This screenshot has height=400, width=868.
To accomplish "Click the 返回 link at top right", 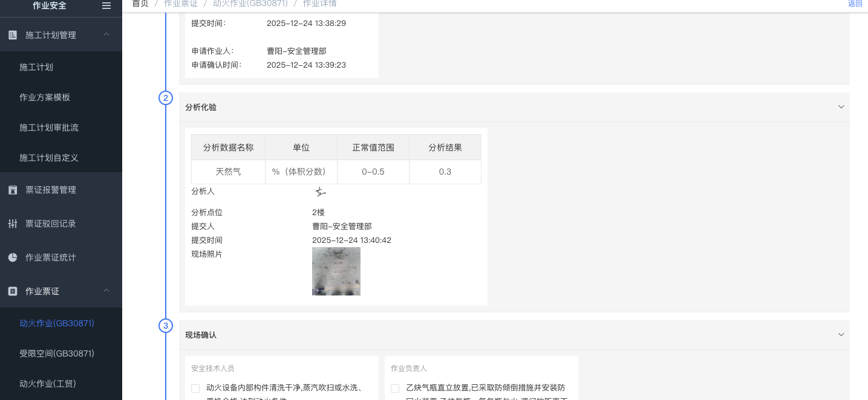I will [x=855, y=4].
